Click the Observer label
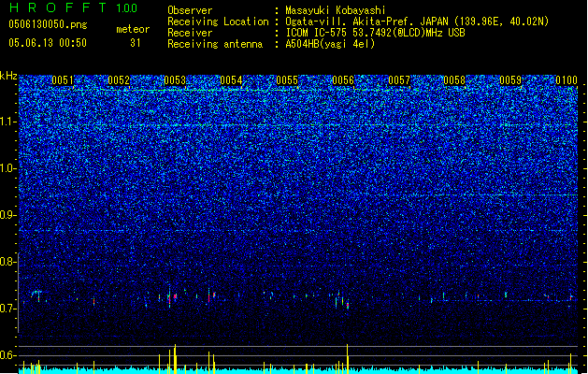Viewport: 588px width, 374px height. (190, 10)
